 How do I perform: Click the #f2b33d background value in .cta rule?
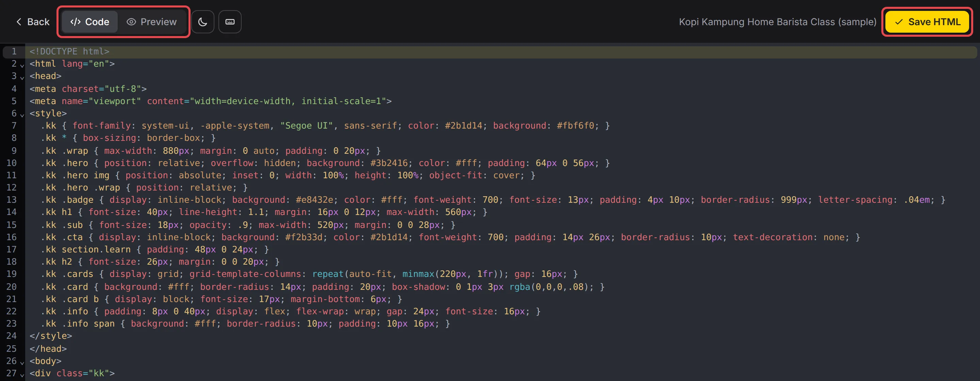(304, 237)
